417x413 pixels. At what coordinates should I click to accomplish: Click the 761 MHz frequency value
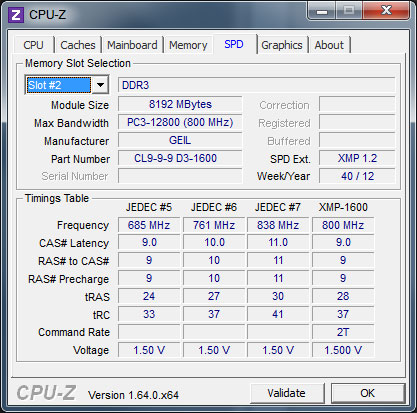click(214, 225)
